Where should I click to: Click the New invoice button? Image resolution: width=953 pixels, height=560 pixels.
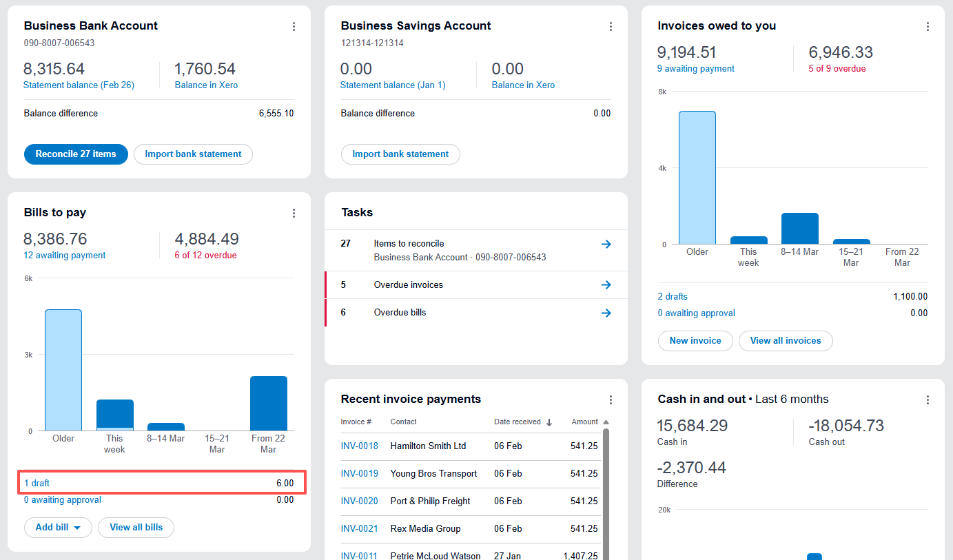[695, 340]
